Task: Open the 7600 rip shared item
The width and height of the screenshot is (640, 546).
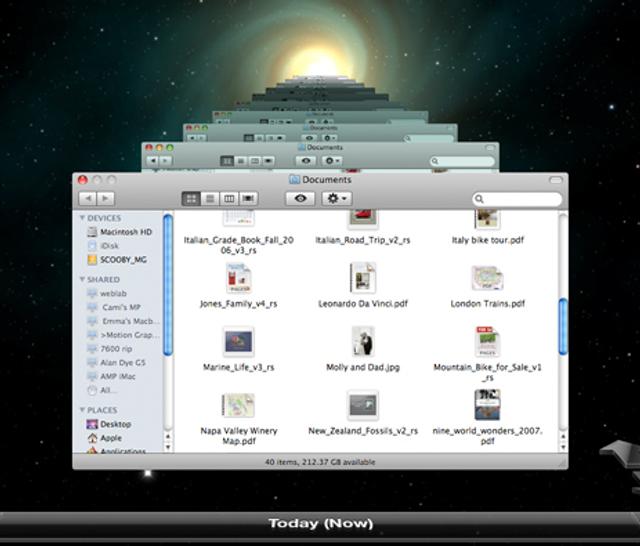Action: 109,349
